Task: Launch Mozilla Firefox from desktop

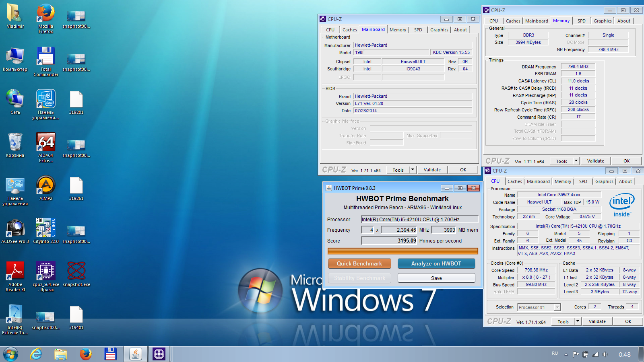Action: [45, 18]
